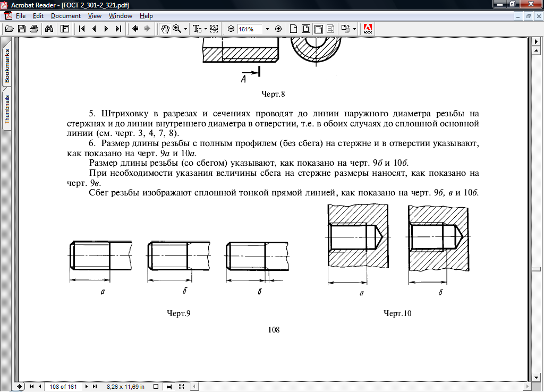This screenshot has width=544, height=392.
Task: Click the horizontal scrollbar left arrow
Action: (194, 387)
